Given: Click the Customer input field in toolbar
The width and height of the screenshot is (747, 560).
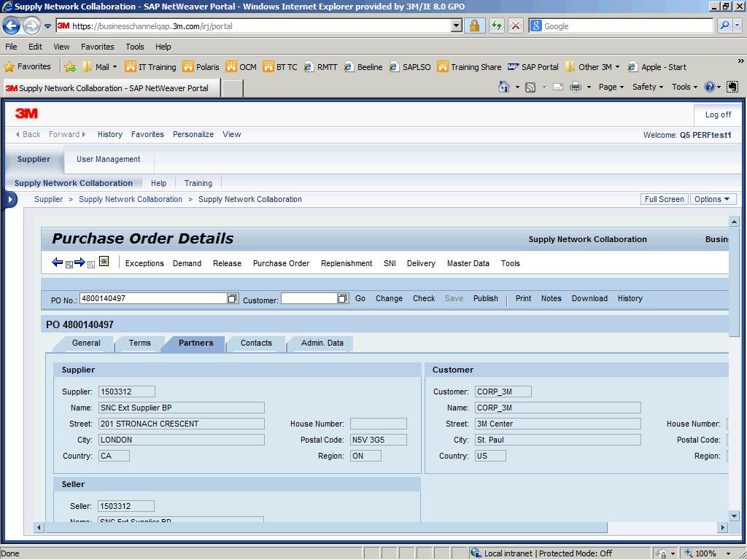Looking at the screenshot, I should (309, 298).
